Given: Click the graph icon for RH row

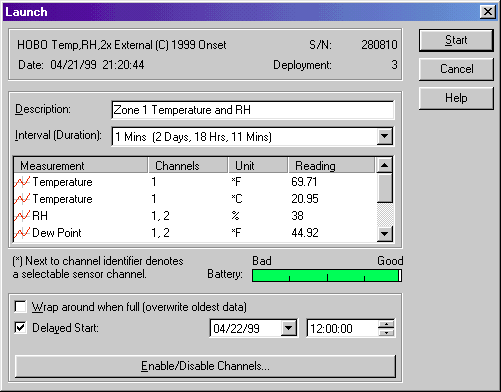Looking at the screenshot, I should click(22, 216).
